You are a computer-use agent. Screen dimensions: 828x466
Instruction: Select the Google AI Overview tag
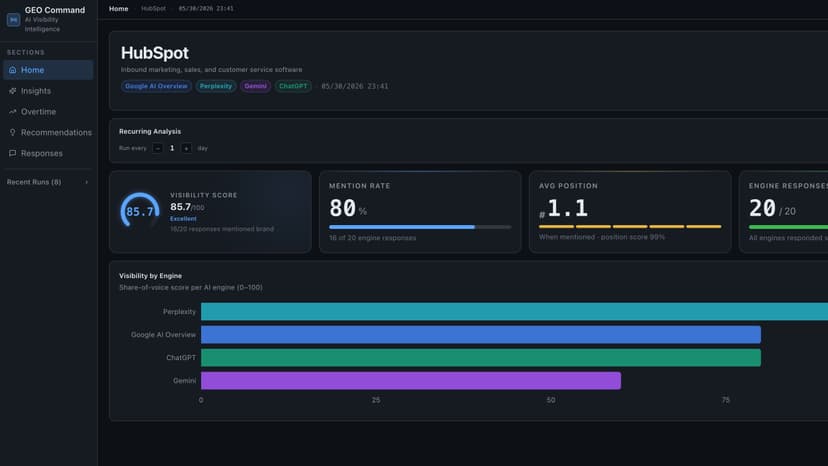pyautogui.click(x=156, y=86)
